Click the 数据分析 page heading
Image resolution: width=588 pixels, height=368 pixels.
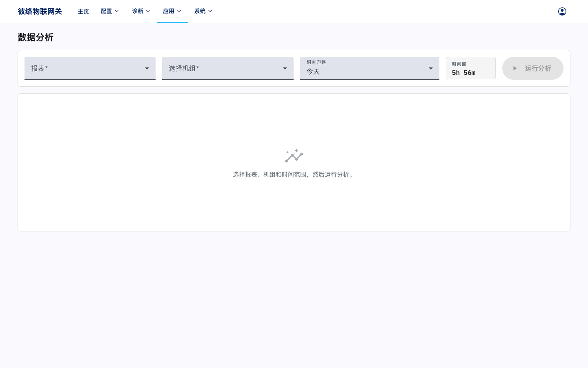click(x=36, y=37)
